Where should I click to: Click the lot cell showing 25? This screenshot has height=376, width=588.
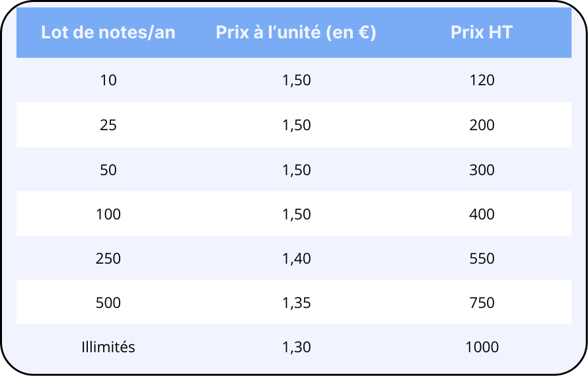108,125
